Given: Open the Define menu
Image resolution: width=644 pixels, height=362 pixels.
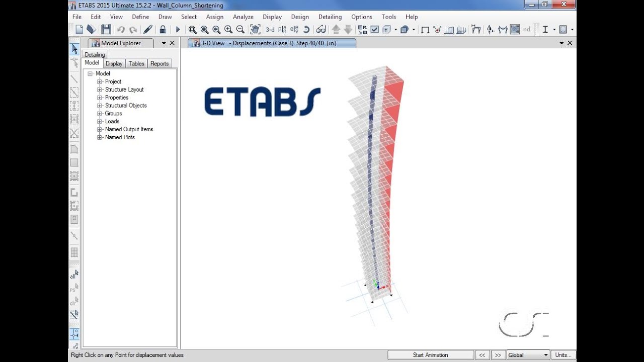Looking at the screenshot, I should pos(140,17).
